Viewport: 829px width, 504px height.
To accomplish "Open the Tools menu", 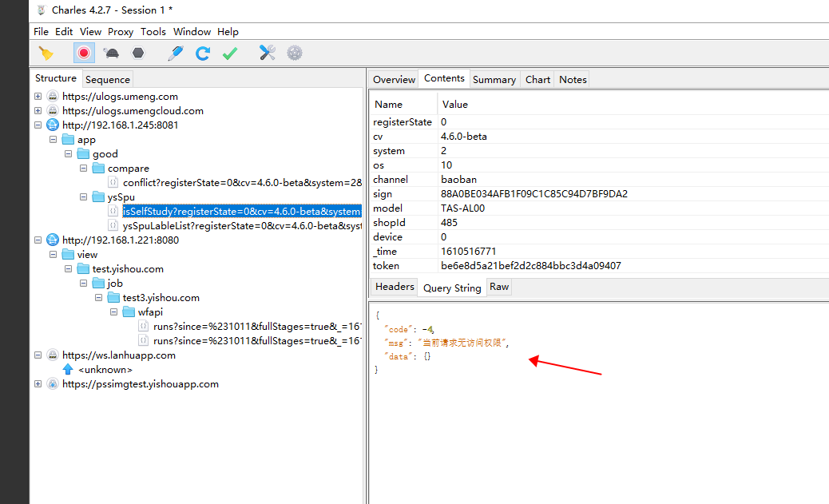I will click(153, 32).
